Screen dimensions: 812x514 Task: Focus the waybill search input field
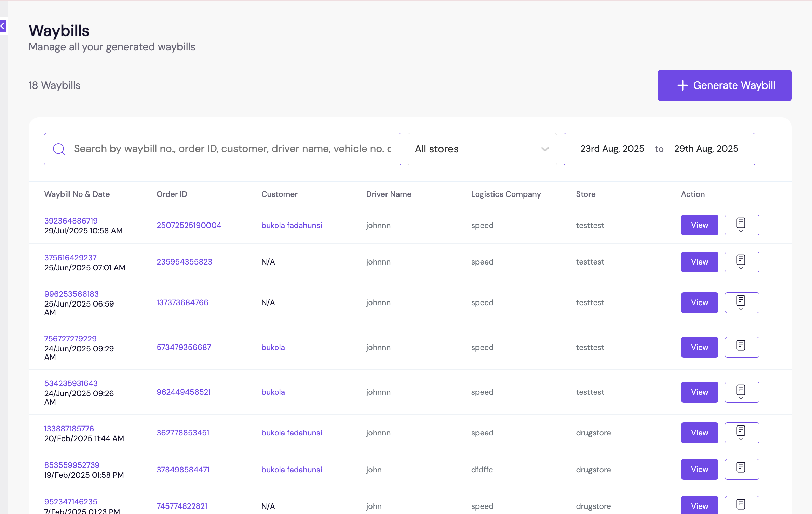click(232, 149)
